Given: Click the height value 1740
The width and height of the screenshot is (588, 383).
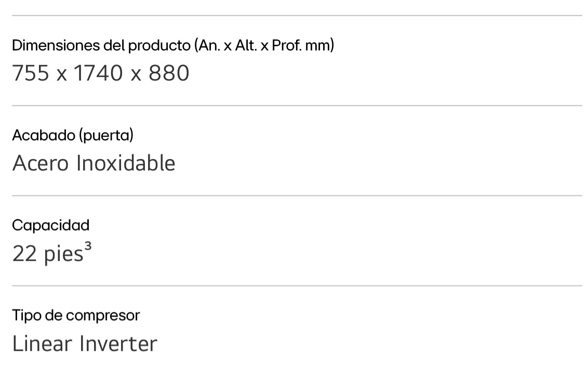Looking at the screenshot, I should (99, 73).
